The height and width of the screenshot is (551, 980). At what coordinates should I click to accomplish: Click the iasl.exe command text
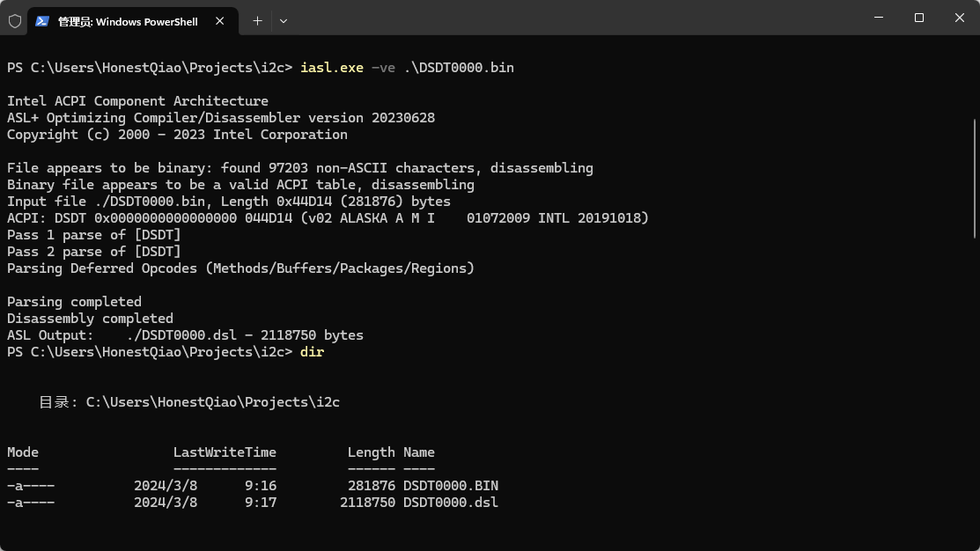(x=331, y=67)
